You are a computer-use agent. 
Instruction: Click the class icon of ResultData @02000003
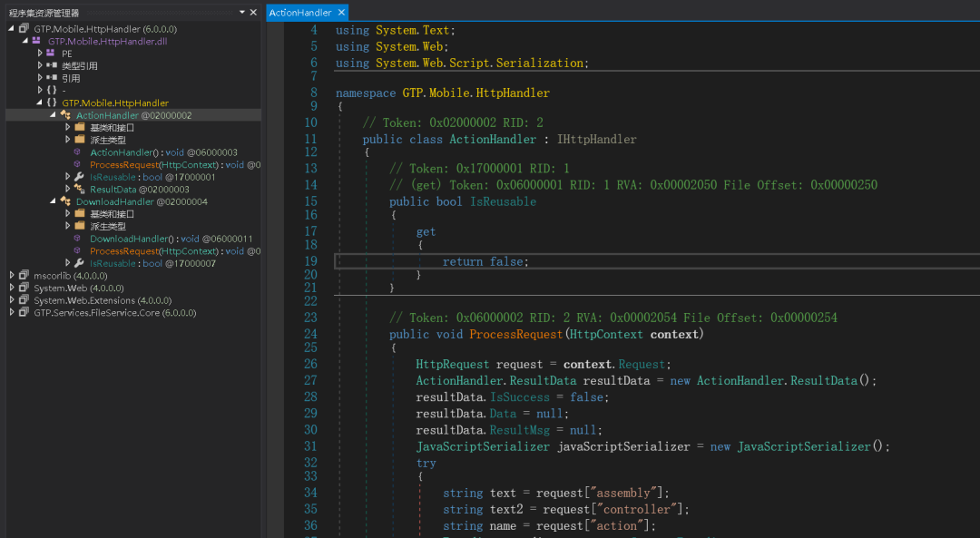click(x=79, y=189)
